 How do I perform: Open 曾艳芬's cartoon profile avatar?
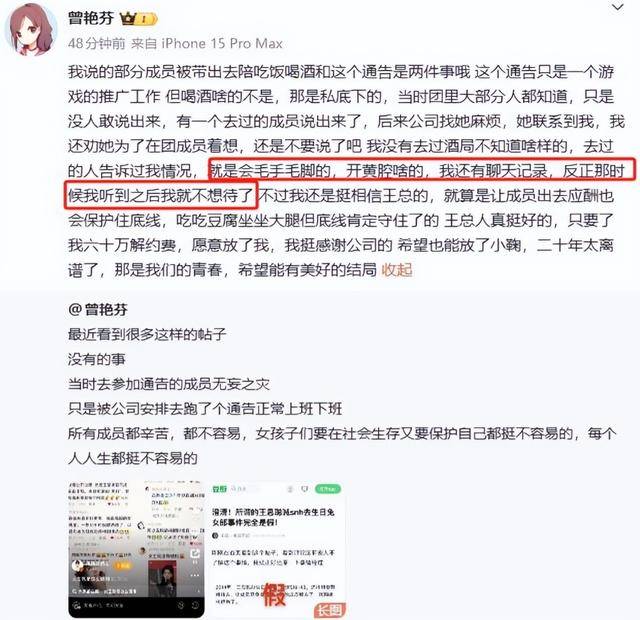point(31,31)
